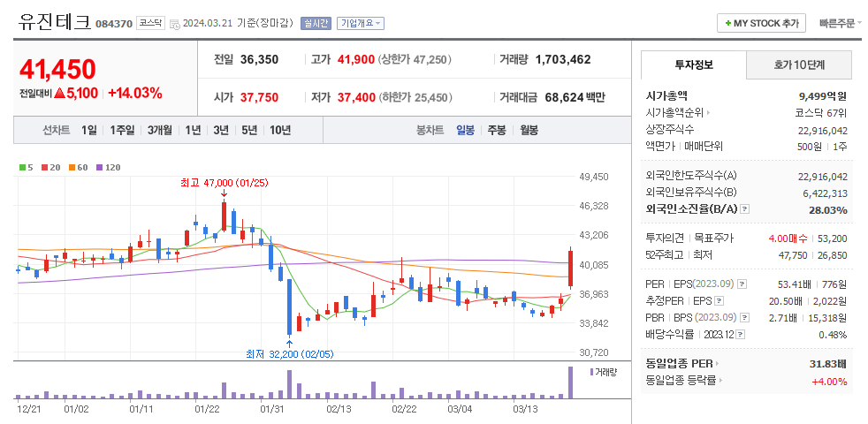Click the red 20-day moving average legend marker
868x424 pixels.
click(x=44, y=167)
